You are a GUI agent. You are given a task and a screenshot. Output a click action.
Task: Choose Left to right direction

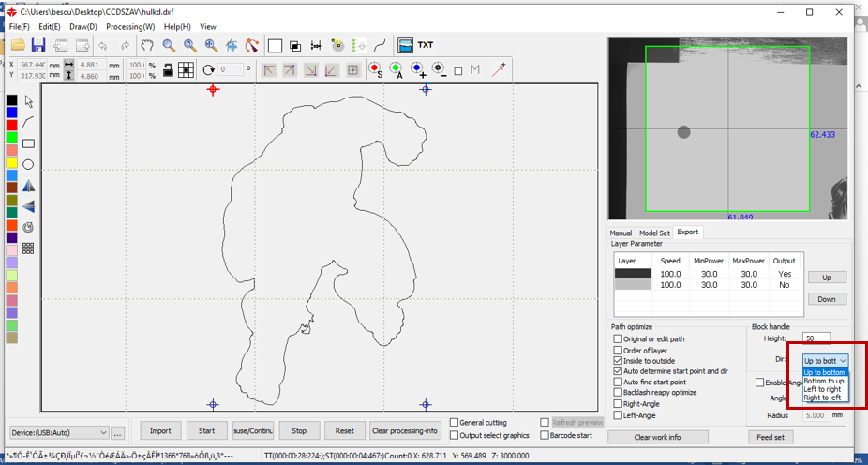(x=824, y=389)
